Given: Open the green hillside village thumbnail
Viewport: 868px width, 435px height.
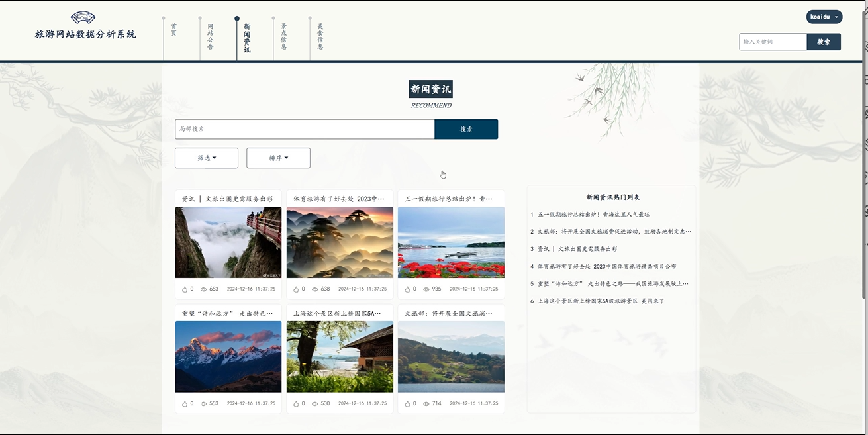Looking at the screenshot, I should 451,357.
